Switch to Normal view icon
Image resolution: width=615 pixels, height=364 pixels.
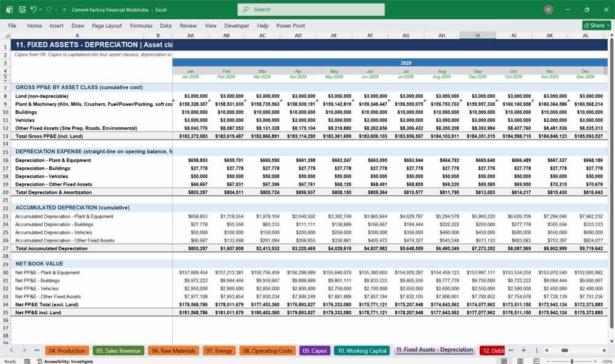point(504,362)
